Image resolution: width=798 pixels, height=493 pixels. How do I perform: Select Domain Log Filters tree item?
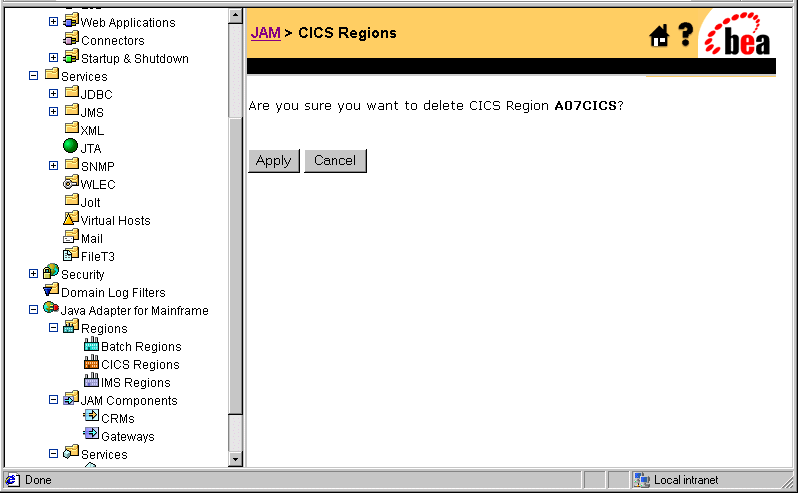(x=113, y=293)
